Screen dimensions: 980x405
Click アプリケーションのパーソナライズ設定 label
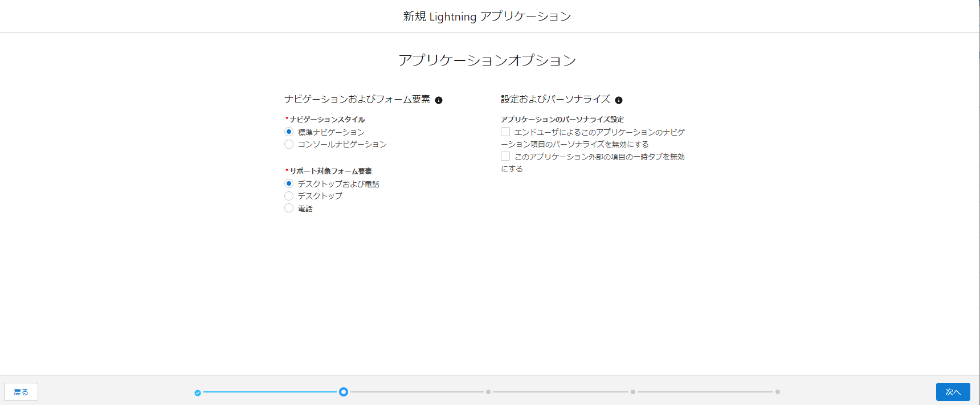pos(562,119)
